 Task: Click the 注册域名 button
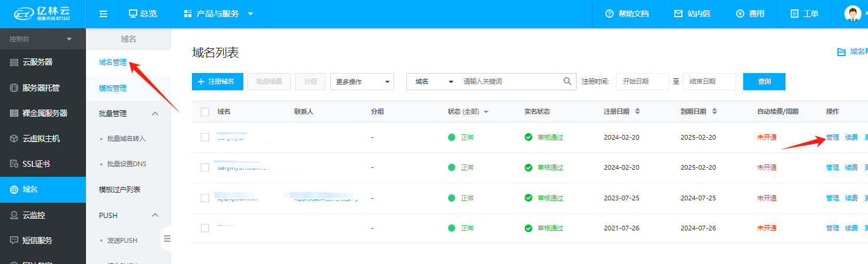click(x=217, y=82)
